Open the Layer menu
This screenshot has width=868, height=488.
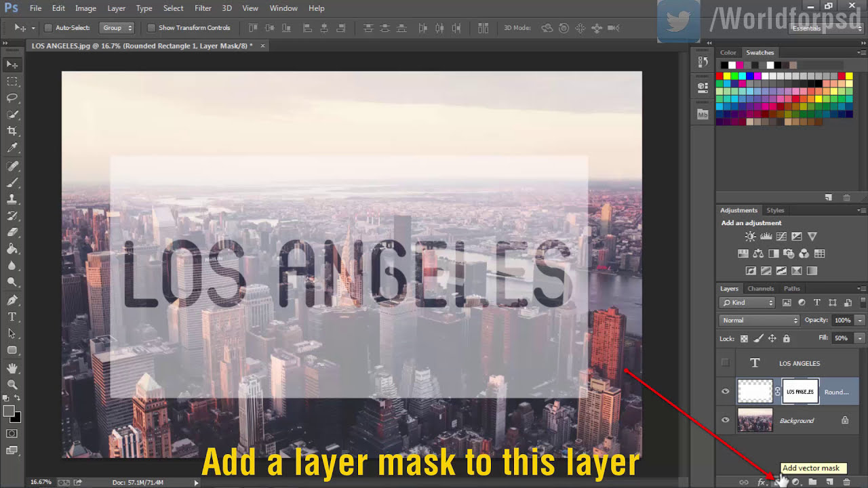coord(117,8)
